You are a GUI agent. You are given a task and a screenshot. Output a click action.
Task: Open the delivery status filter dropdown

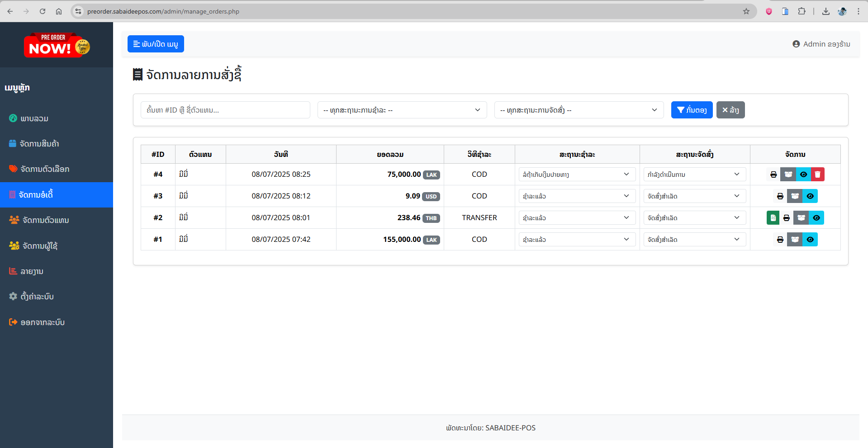579,110
